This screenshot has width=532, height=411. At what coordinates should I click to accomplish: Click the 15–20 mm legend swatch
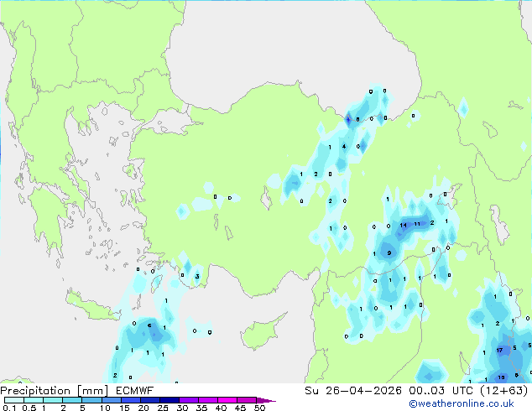pyautogui.click(x=130, y=400)
